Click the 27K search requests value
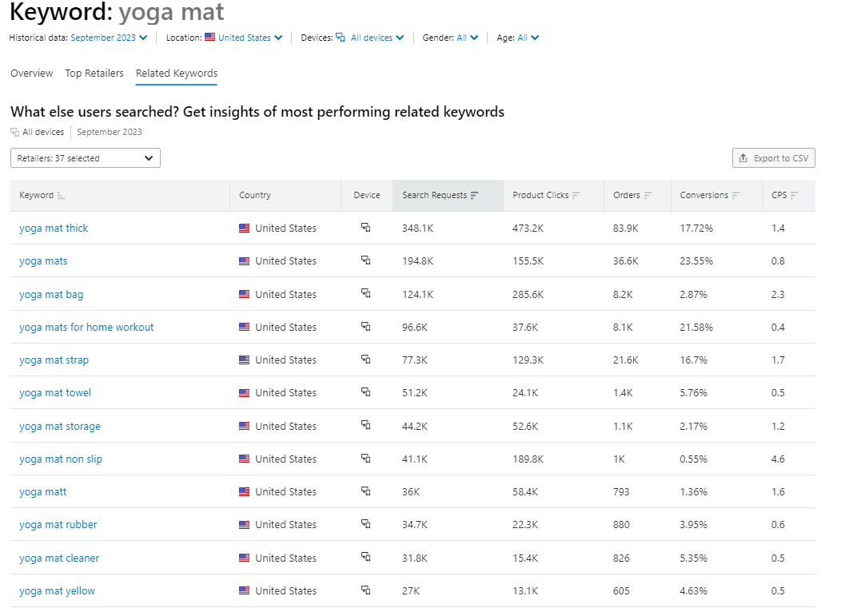 coord(411,591)
